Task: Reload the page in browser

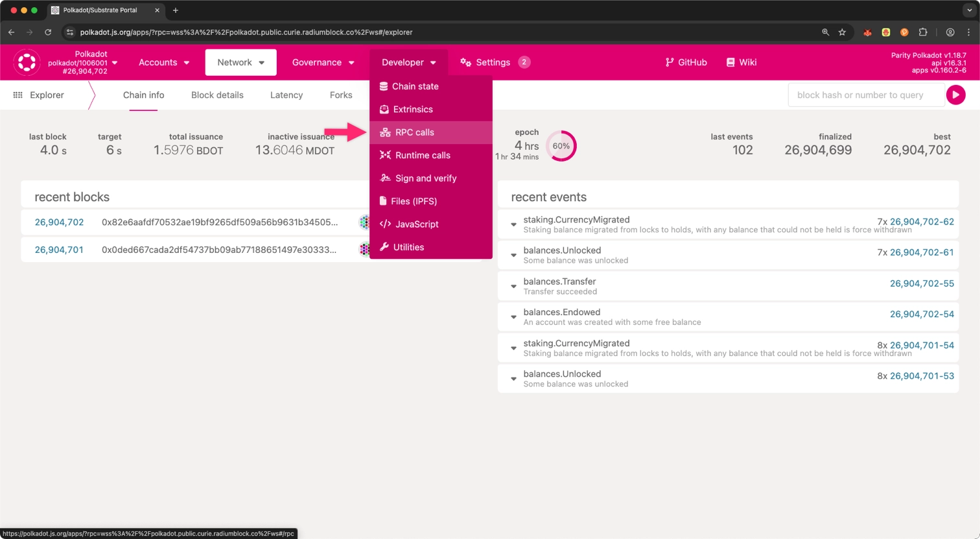Action: 48,32
